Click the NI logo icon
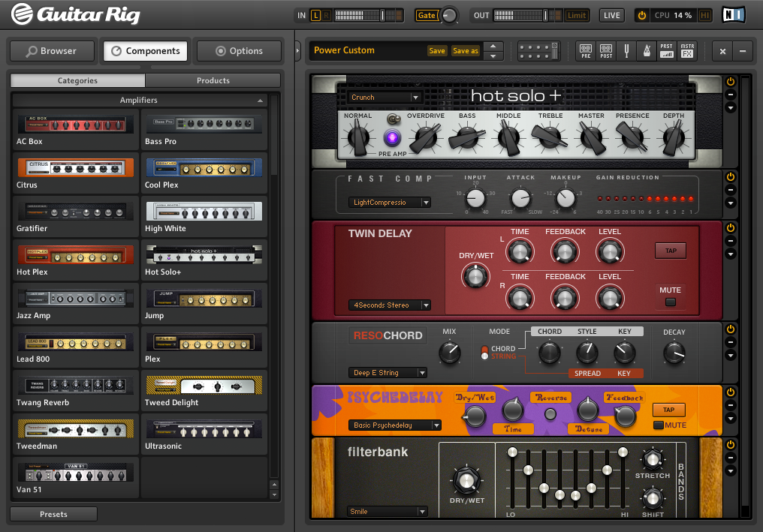The height and width of the screenshot is (532, 763). [733, 15]
